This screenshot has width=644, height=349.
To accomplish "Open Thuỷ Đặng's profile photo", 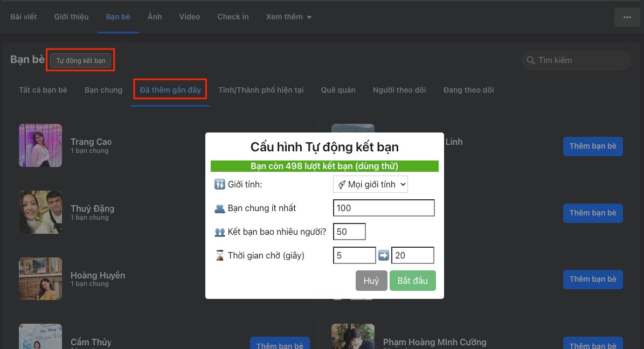I will pyautogui.click(x=40, y=212).
